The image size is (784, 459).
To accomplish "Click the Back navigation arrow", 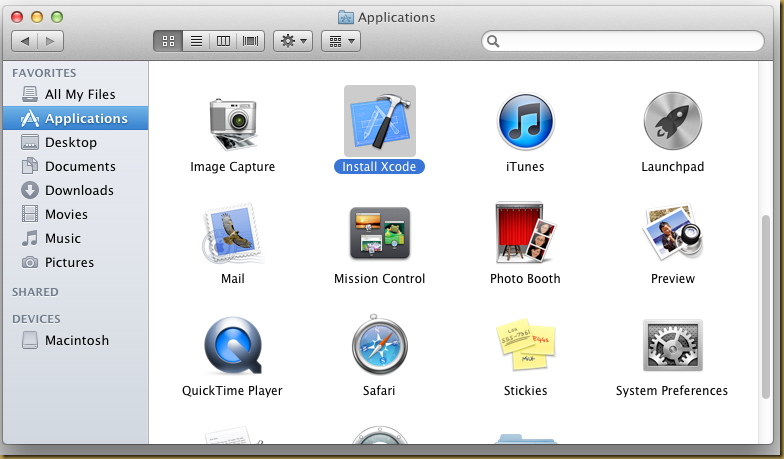I will coord(25,41).
